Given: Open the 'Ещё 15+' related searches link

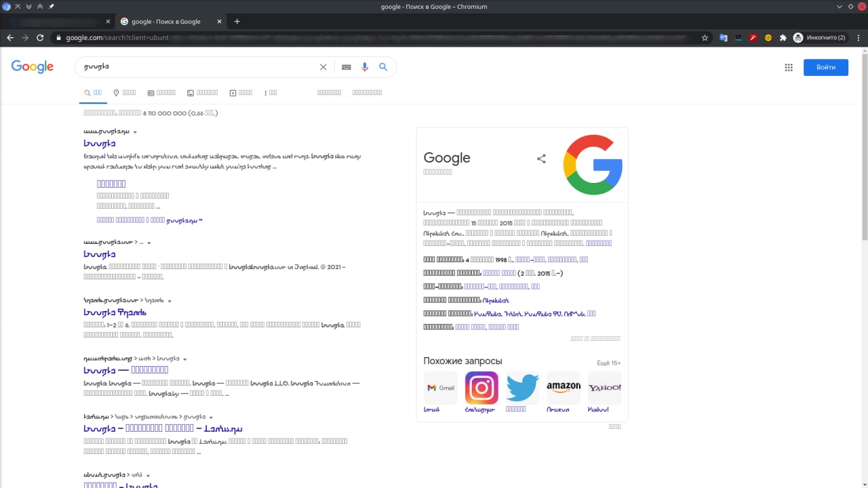Looking at the screenshot, I should [x=609, y=363].
